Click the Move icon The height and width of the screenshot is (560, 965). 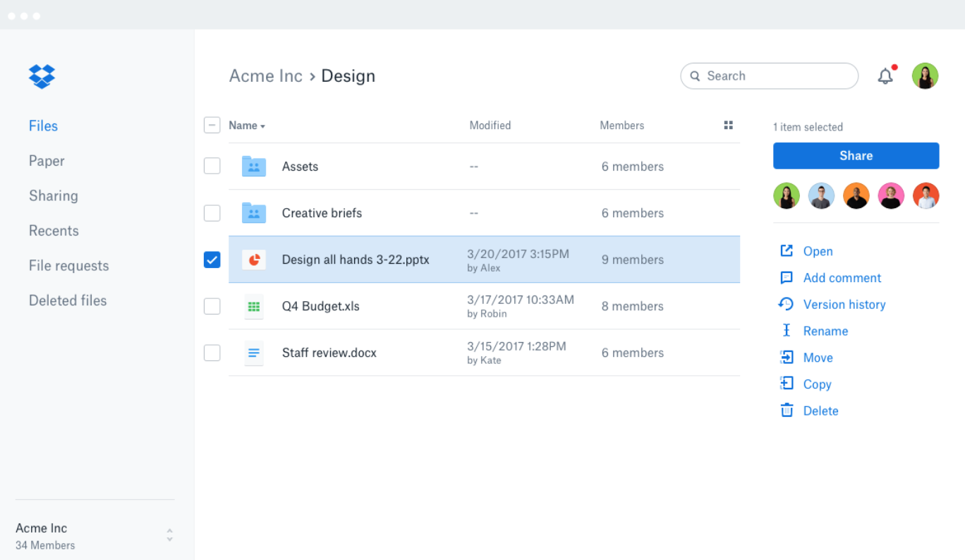point(787,357)
